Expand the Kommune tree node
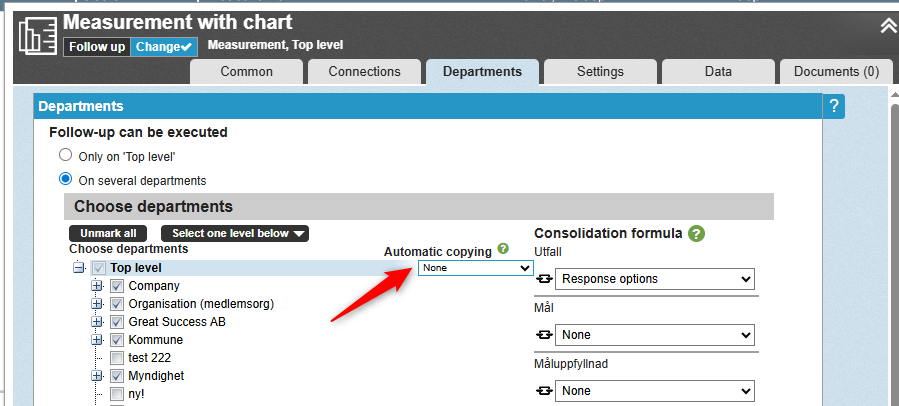 click(x=97, y=340)
